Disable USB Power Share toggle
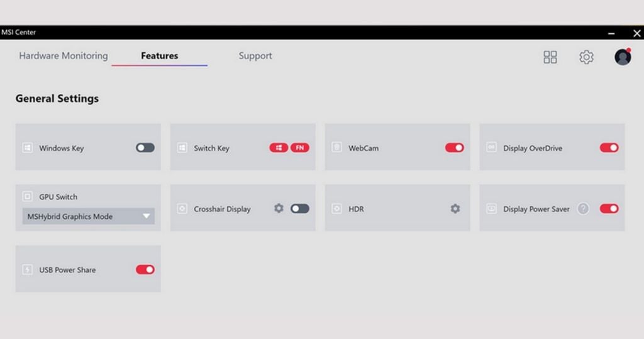Image resolution: width=644 pixels, height=339 pixels. [x=145, y=269]
